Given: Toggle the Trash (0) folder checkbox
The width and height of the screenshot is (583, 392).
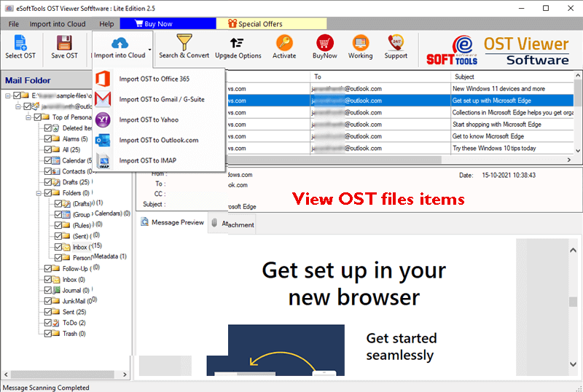Looking at the screenshot, I should 47,334.
